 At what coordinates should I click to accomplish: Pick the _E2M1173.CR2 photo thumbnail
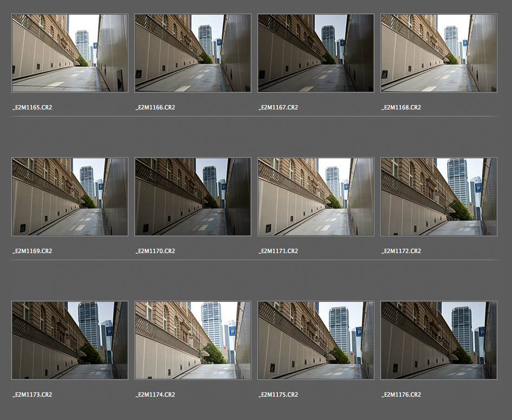70,340
